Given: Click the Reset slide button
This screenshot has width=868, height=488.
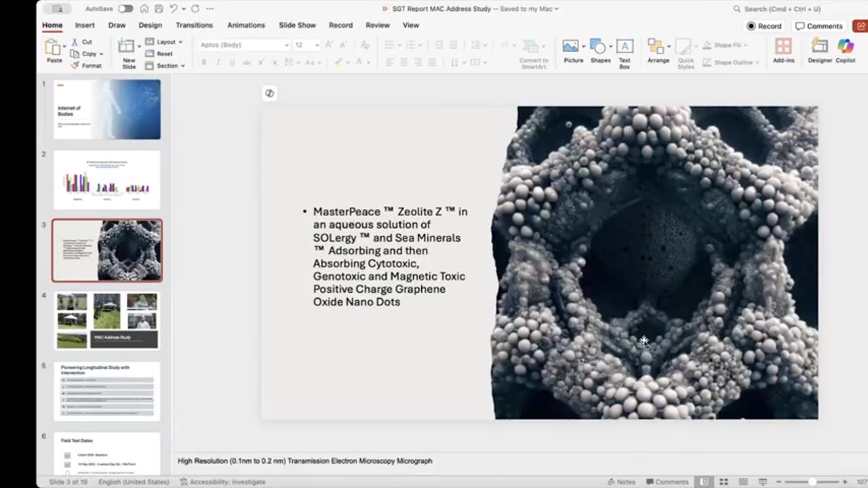Looking at the screenshot, I should point(159,54).
